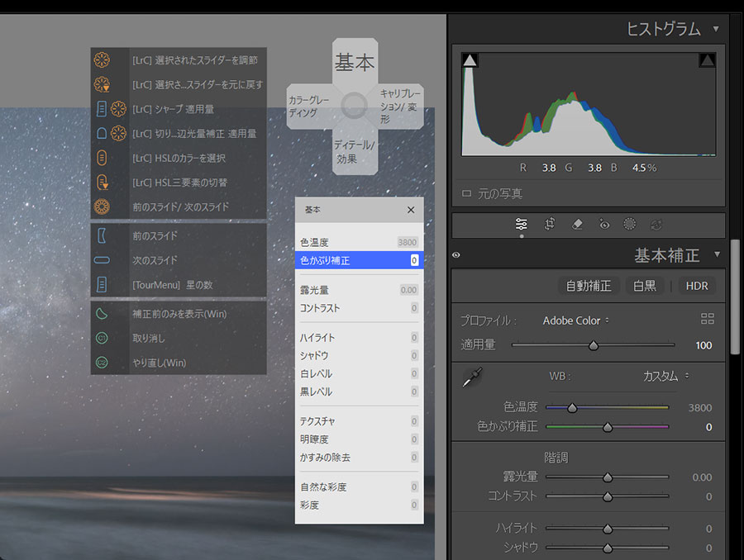Click the 色温度 slider handle
Screen dimensions: 744x560
click(x=571, y=407)
